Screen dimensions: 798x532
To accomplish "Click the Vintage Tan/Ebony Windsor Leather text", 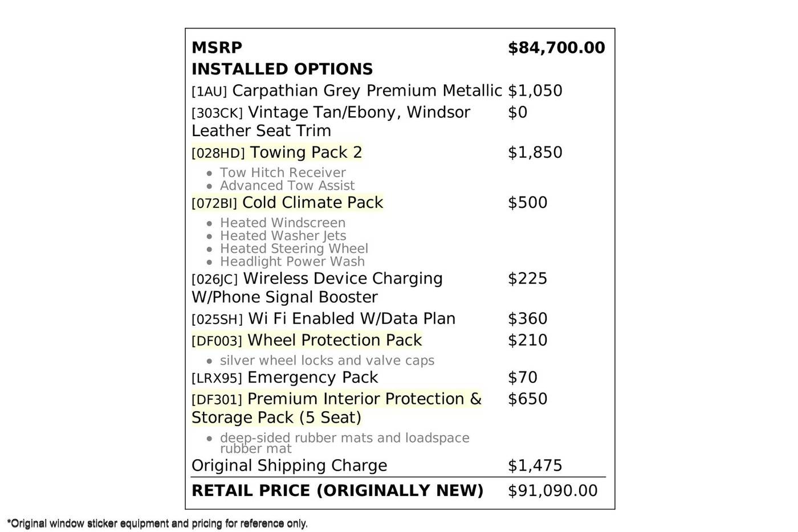I will (331, 121).
